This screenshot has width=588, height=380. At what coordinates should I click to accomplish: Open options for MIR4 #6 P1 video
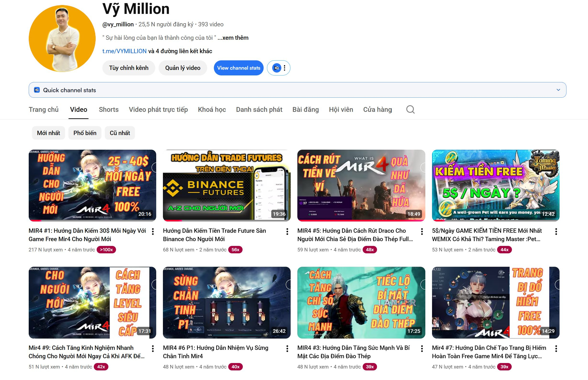287,348
